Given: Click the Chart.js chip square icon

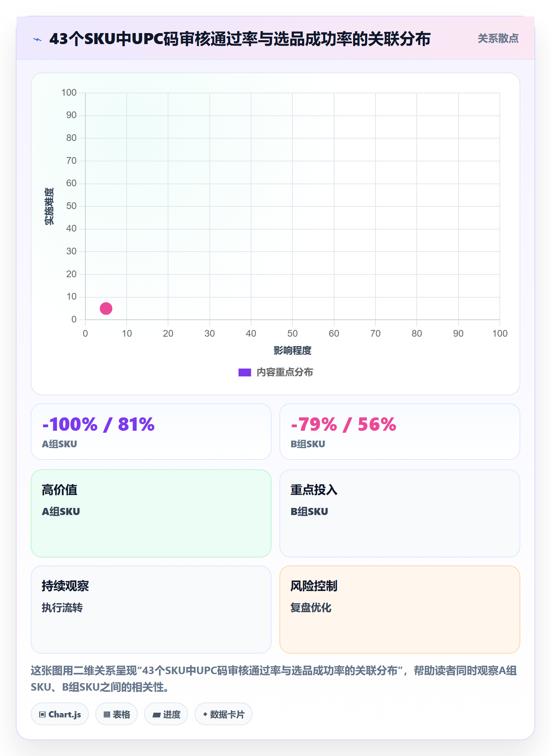Looking at the screenshot, I should tap(43, 714).
